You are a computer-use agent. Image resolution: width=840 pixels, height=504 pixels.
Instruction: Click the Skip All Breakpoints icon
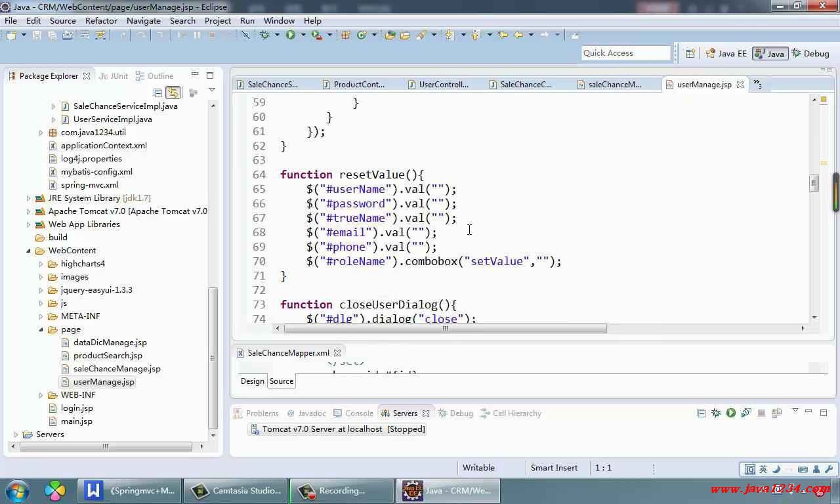coord(245,35)
